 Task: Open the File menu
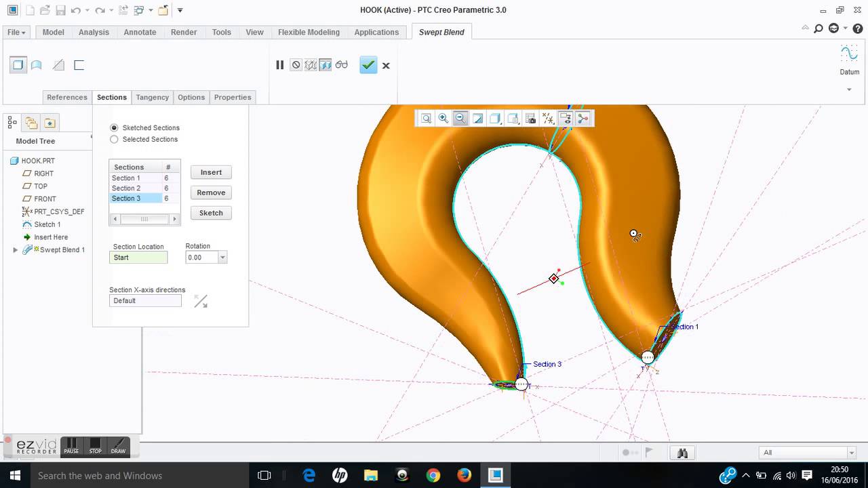pyautogui.click(x=16, y=32)
